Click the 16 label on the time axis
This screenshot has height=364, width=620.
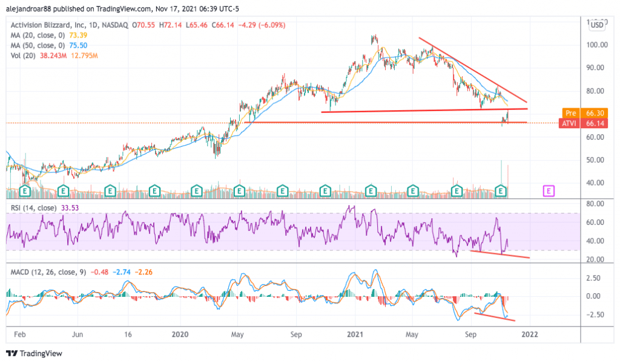point(128,334)
